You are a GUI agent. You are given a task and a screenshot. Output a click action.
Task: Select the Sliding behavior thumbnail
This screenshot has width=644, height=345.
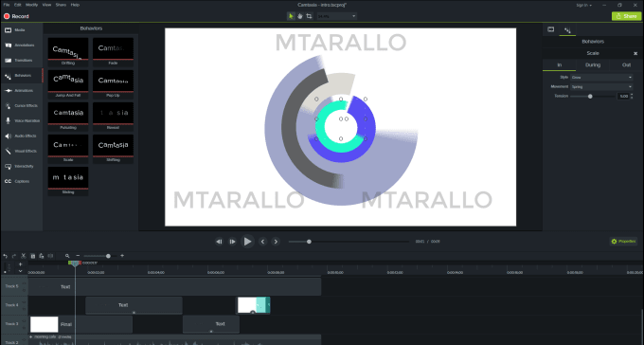[x=68, y=181]
